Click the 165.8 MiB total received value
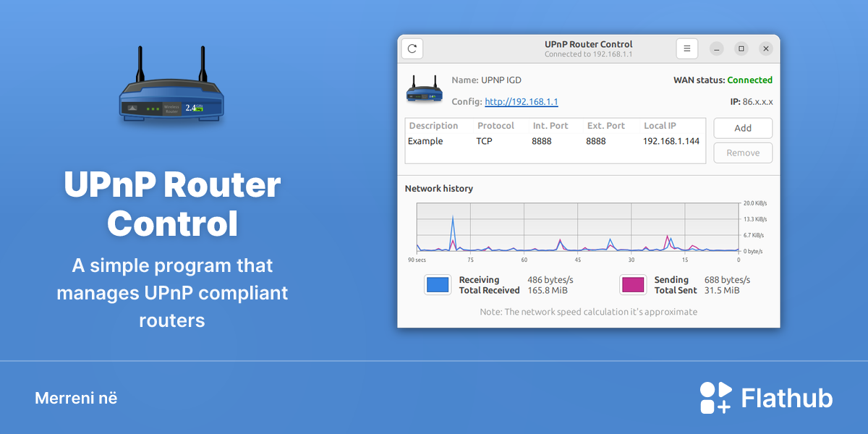The height and width of the screenshot is (434, 868). pyautogui.click(x=548, y=290)
